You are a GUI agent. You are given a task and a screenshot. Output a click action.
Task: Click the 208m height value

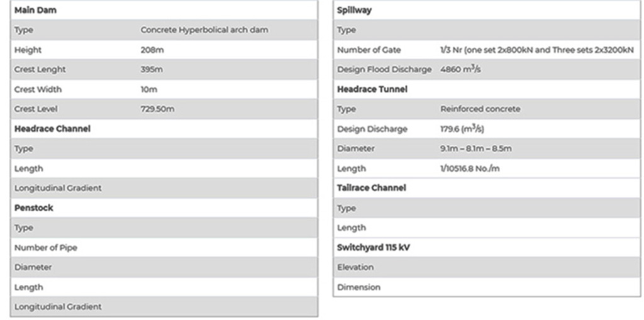(x=152, y=50)
